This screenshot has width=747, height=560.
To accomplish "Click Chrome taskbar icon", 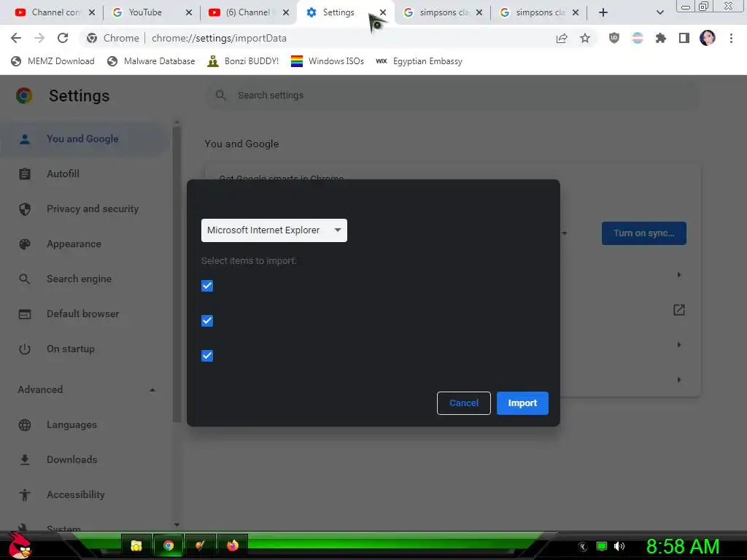I will (x=169, y=545).
